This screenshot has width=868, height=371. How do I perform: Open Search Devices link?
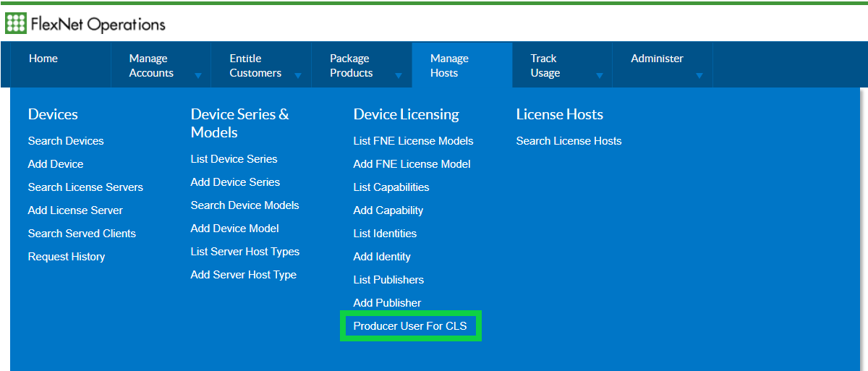click(x=66, y=141)
